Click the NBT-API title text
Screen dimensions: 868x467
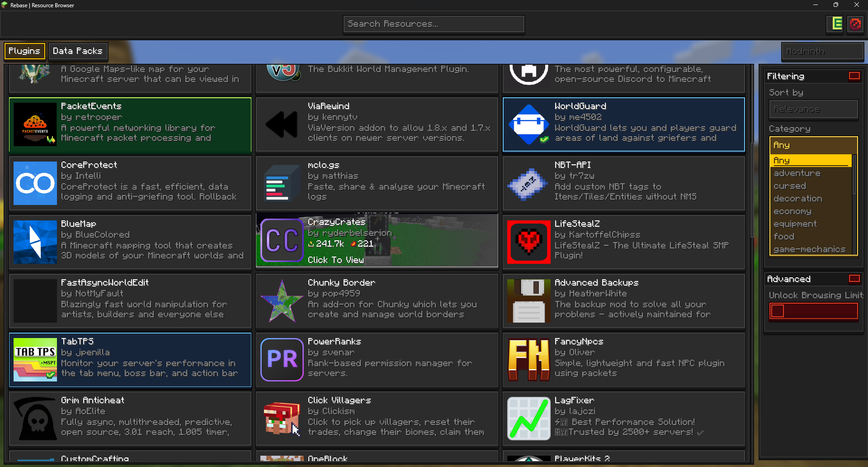tap(572, 165)
